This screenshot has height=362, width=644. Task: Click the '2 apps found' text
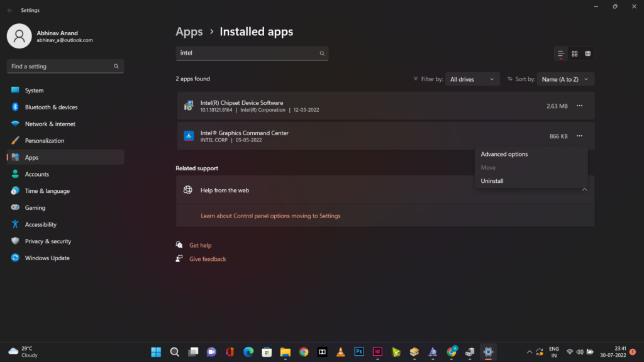click(192, 79)
